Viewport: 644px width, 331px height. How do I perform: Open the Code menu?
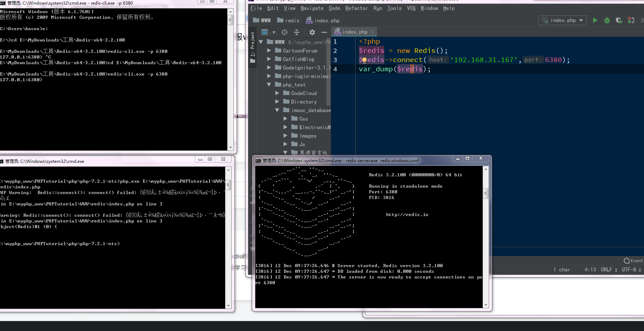[x=334, y=8]
